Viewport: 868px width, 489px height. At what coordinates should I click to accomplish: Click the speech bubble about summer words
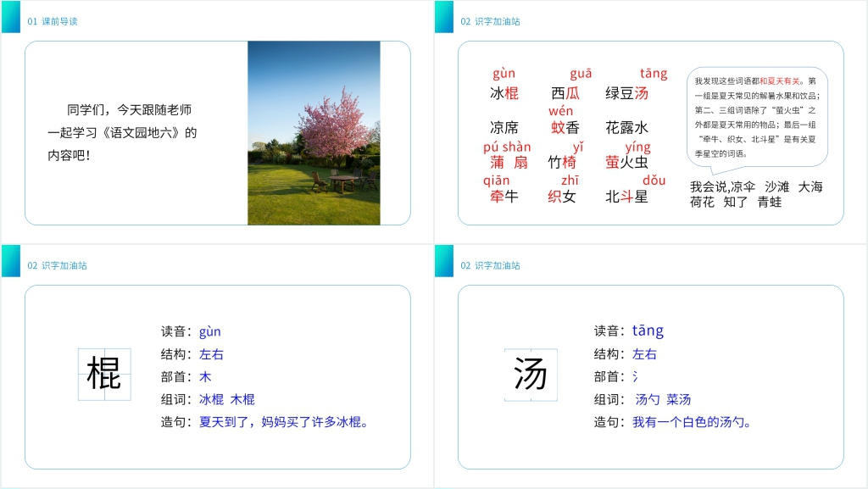tap(757, 117)
